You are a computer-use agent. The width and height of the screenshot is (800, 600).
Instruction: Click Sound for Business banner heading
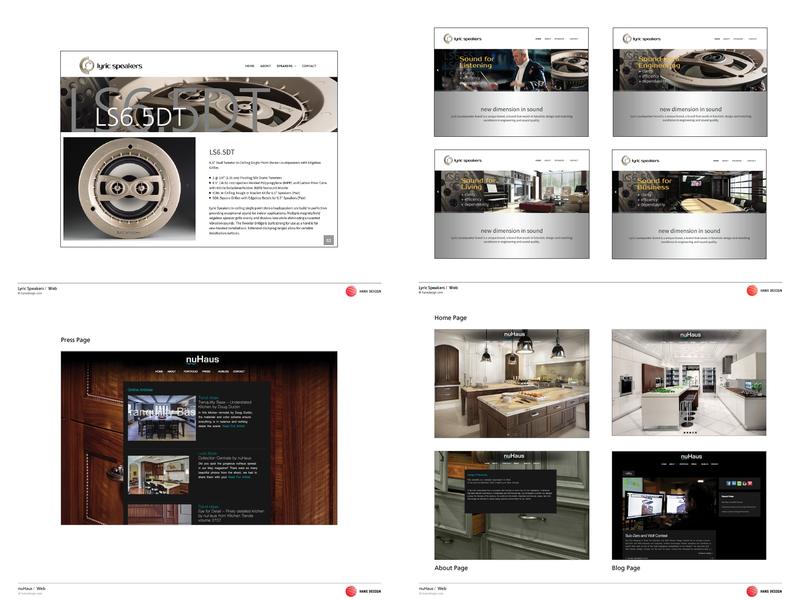coord(654,186)
